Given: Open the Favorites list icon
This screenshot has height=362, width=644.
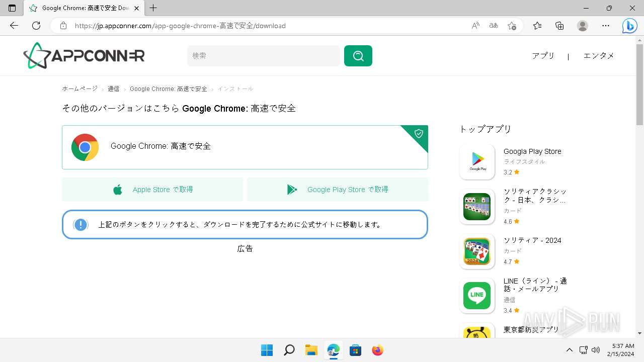Looking at the screenshot, I should [537, 26].
